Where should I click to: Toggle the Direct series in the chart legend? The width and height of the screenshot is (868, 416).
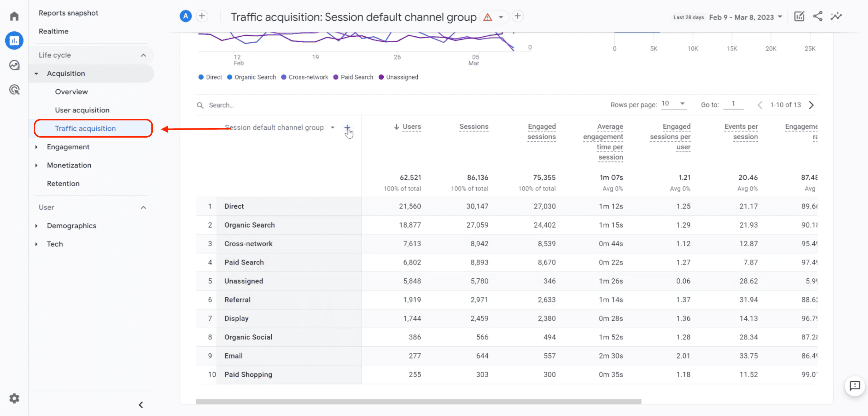[210, 77]
